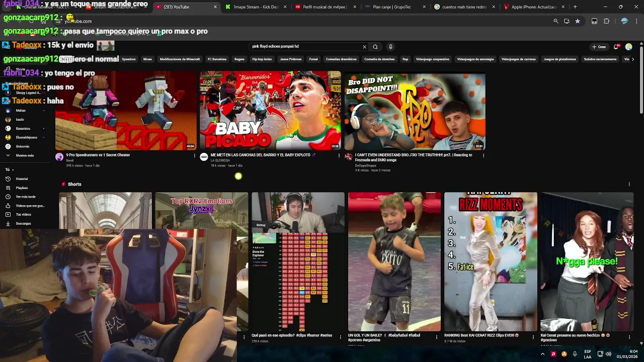The width and height of the screenshot is (644, 362).
Task: Open the volume control in taskbar
Action: [x=608, y=354]
